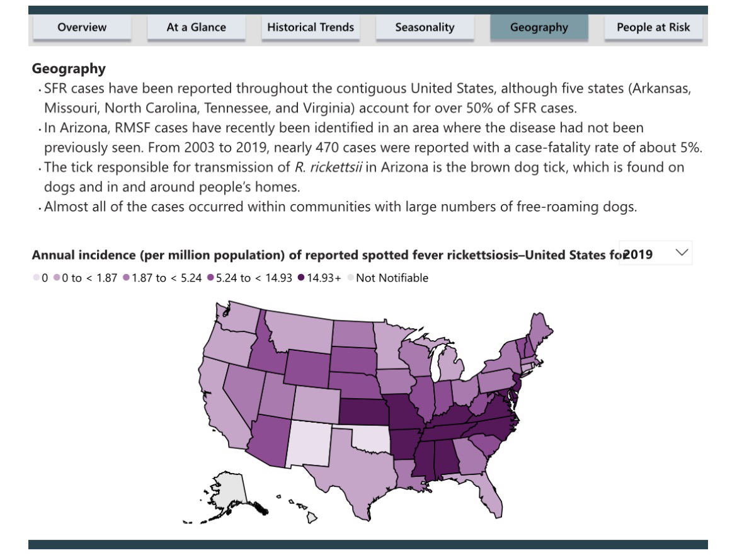Click Alaska on the map
737x560 pixels.
[x=230, y=489]
